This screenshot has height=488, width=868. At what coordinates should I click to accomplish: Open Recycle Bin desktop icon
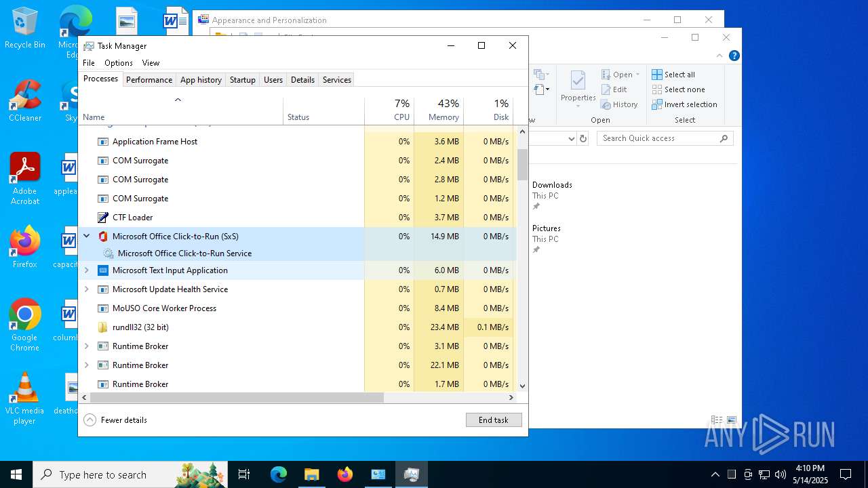[25, 28]
